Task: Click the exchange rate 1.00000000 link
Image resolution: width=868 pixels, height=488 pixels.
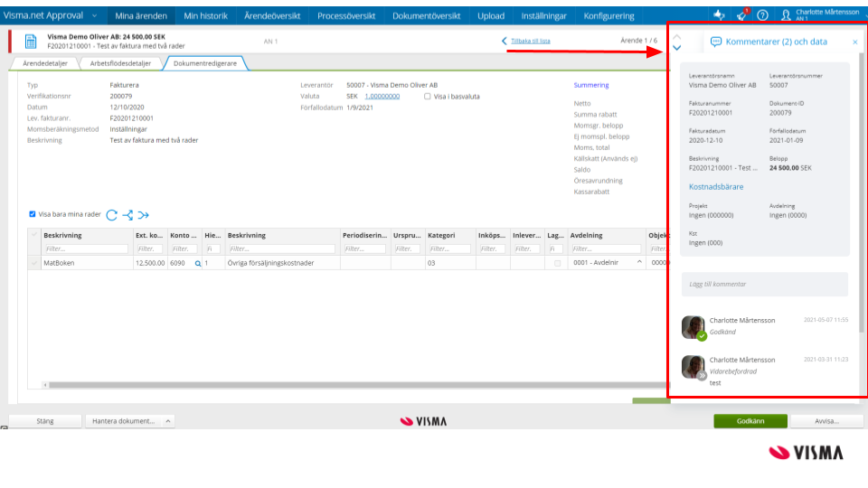Action: pos(382,97)
